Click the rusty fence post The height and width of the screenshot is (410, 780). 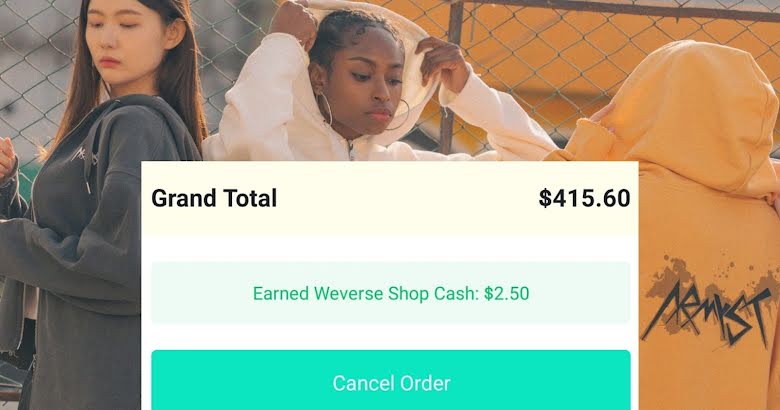(451, 75)
